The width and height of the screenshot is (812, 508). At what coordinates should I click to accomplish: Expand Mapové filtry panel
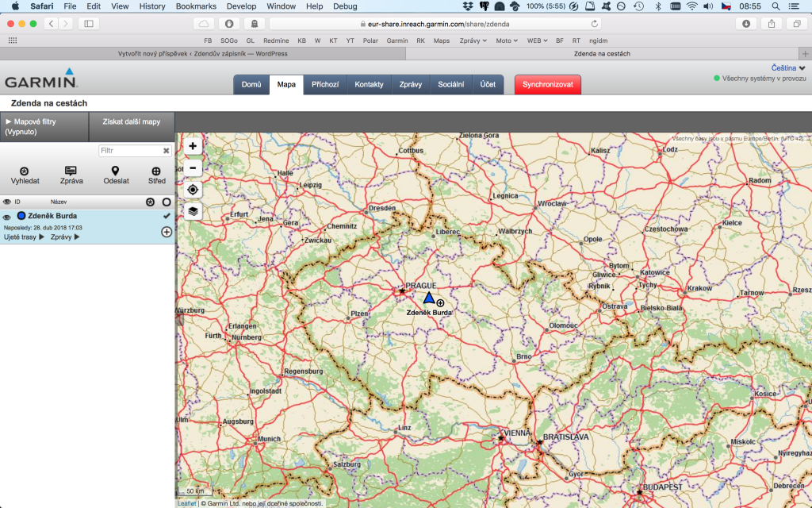(44, 126)
